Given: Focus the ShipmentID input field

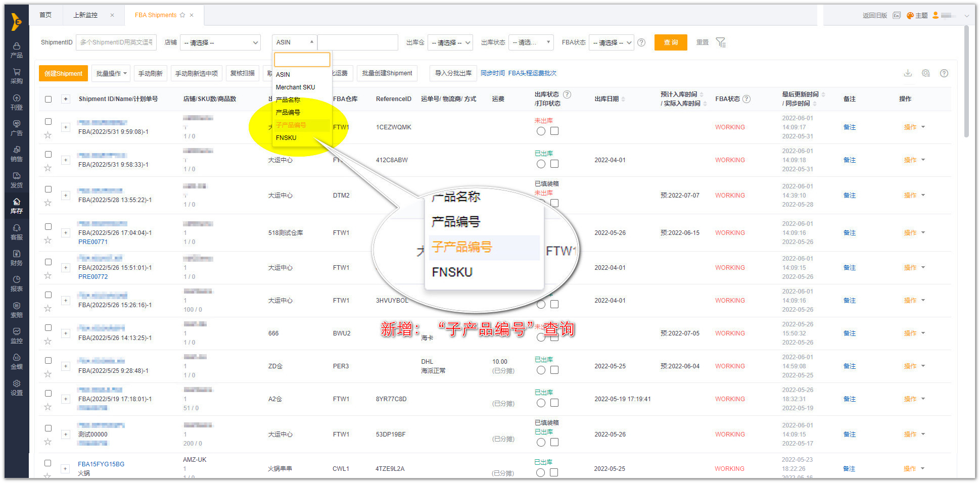Looking at the screenshot, I should pos(116,42).
